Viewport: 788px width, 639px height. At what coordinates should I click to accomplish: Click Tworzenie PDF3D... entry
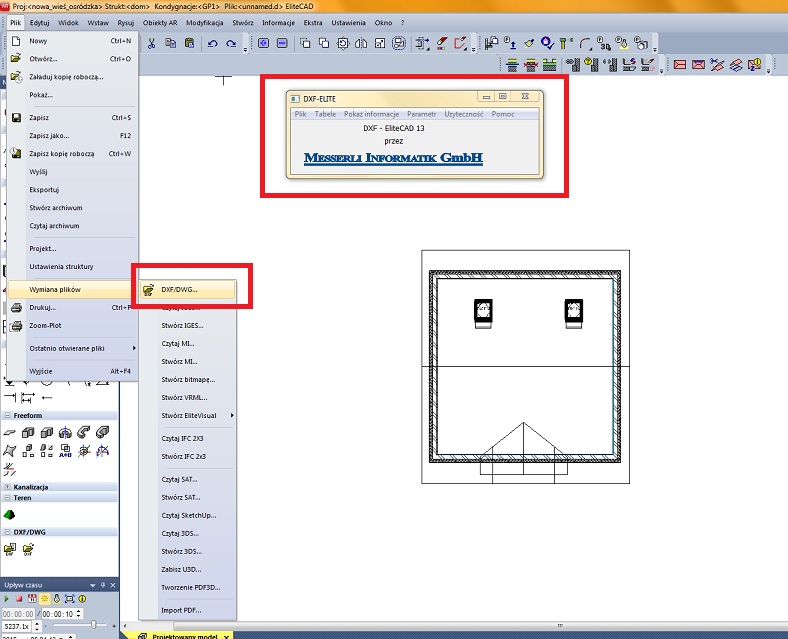tap(188, 587)
